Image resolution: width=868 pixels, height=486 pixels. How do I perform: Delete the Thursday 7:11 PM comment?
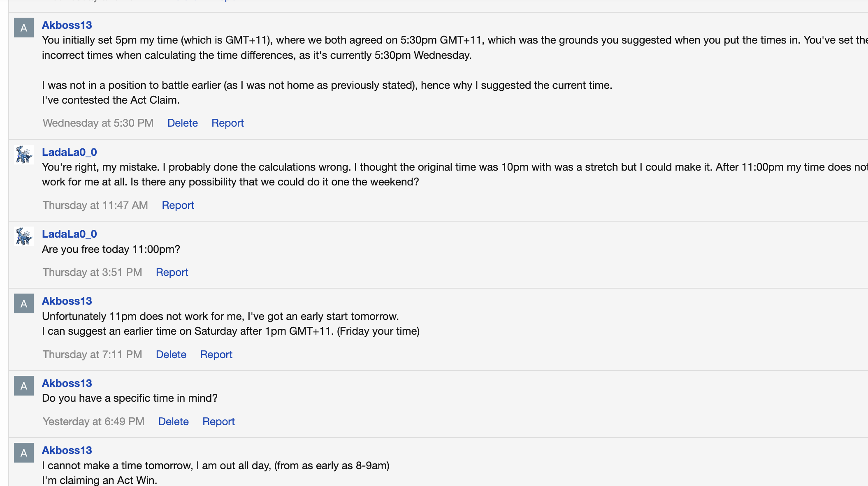(x=171, y=354)
